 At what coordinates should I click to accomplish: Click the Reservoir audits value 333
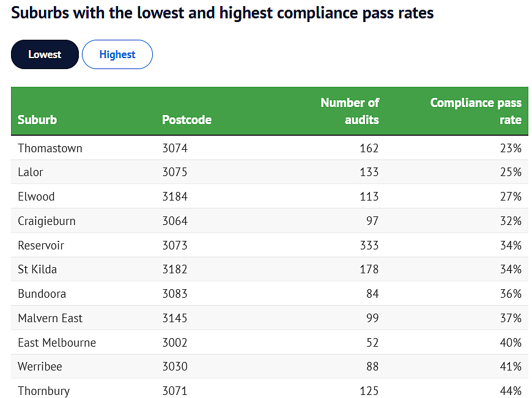point(369,245)
